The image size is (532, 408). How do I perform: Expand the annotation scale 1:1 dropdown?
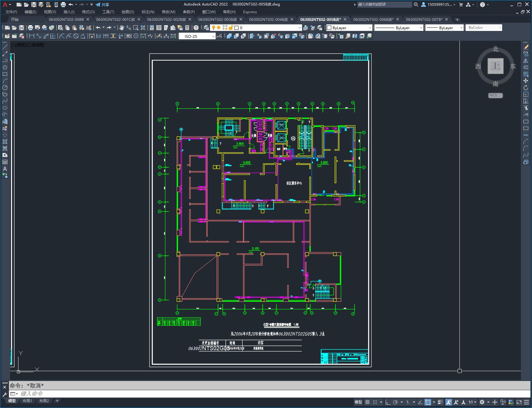click(x=472, y=402)
